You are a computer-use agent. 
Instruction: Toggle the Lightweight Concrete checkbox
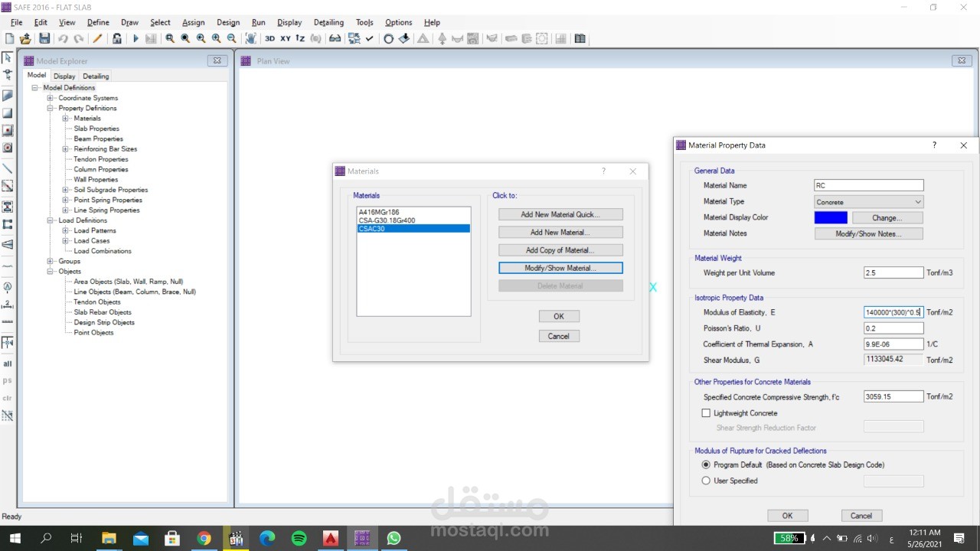tap(706, 413)
